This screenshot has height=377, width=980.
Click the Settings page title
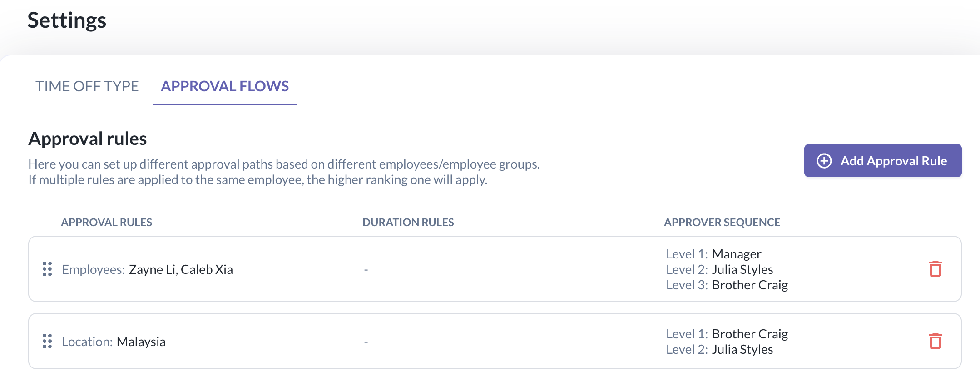pos(67,20)
